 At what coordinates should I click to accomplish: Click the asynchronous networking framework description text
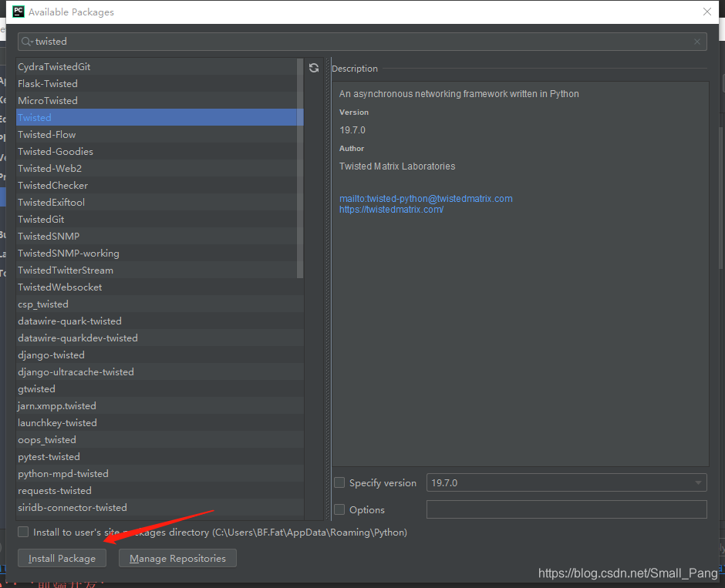tap(459, 94)
